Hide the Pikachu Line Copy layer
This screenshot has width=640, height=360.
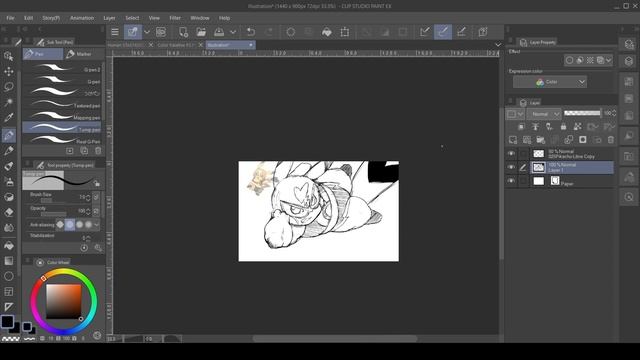pyautogui.click(x=511, y=154)
